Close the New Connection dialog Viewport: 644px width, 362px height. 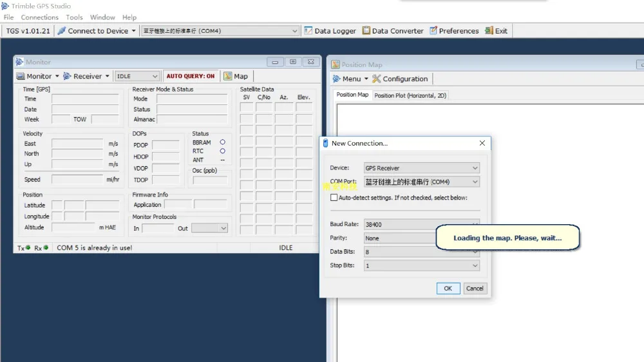coord(482,143)
